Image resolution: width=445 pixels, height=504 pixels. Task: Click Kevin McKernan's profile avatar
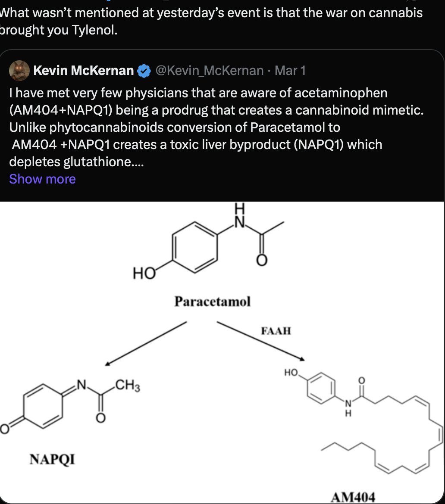19,71
